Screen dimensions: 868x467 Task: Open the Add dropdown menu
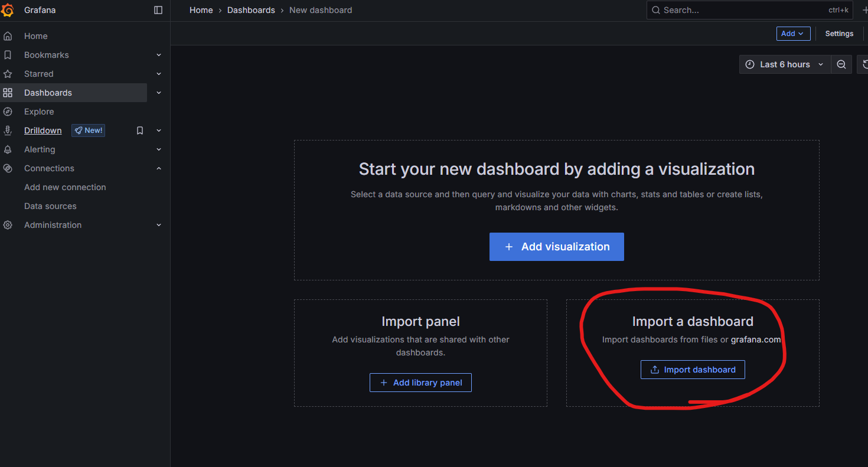pos(793,34)
